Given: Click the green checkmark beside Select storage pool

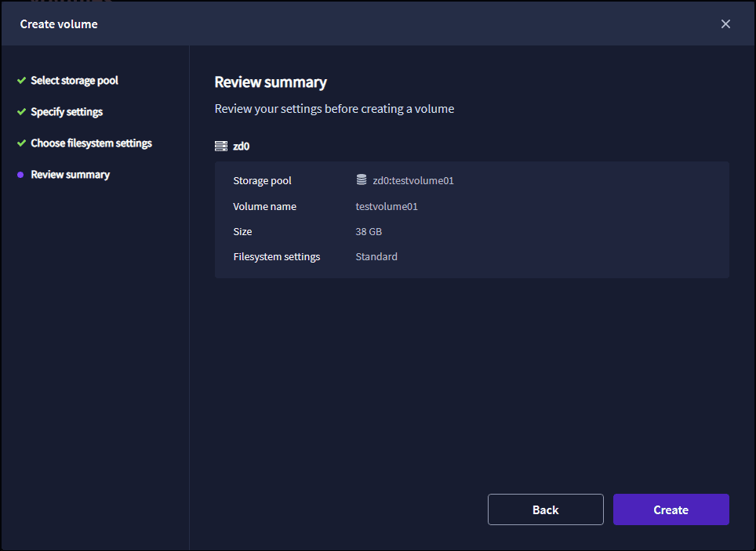Looking at the screenshot, I should (21, 81).
